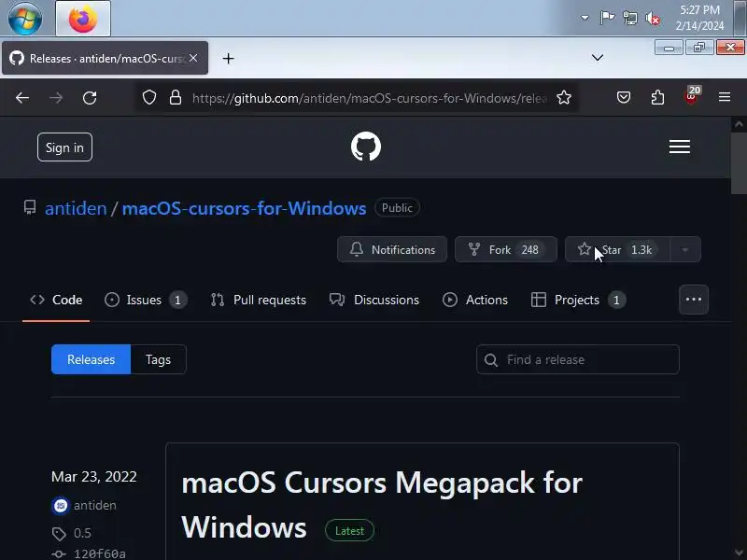Open the tracking protection shield icon
This screenshot has height=560, width=747.
[x=149, y=98]
